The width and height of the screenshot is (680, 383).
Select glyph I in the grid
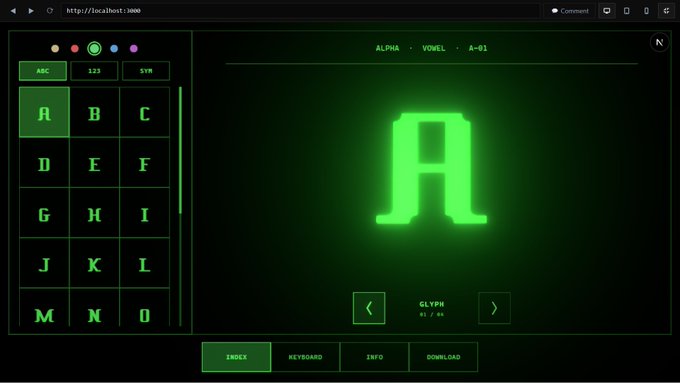coord(145,213)
